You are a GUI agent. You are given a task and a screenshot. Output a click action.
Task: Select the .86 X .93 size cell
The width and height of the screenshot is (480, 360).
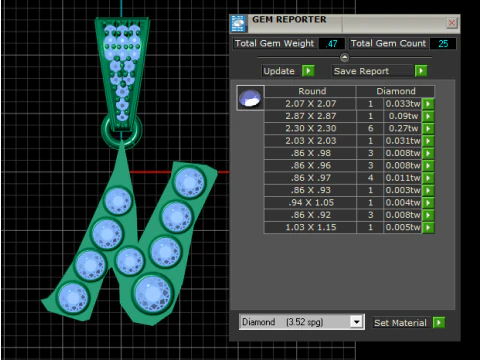point(310,190)
